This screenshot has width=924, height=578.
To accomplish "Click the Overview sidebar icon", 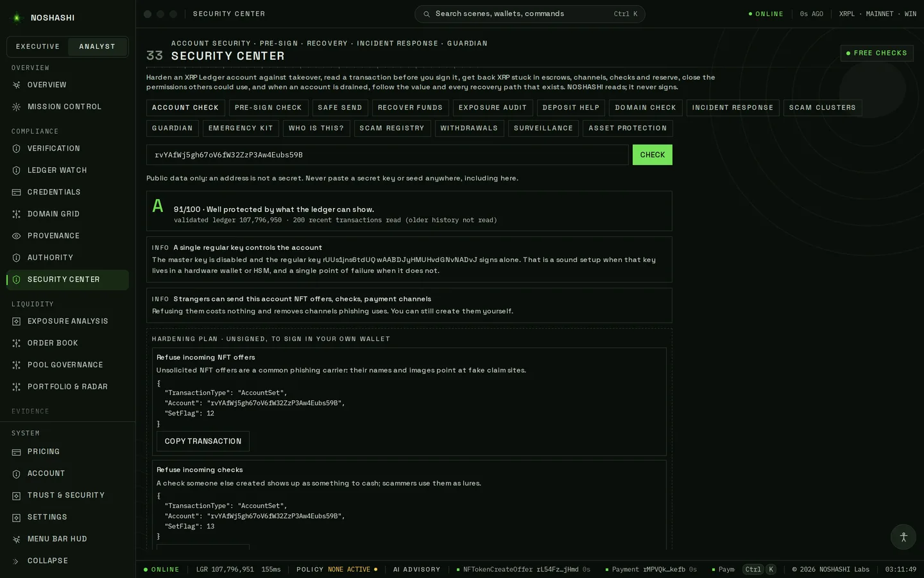I will pos(17,85).
